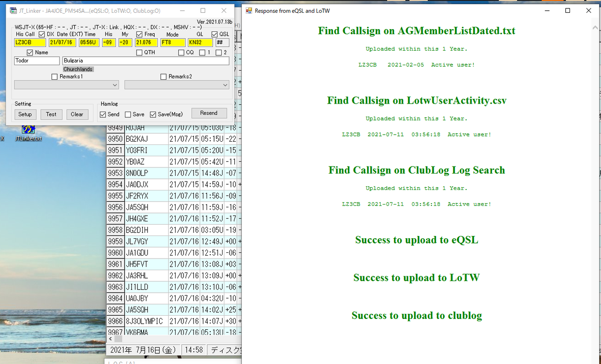Enable the CQ checkbox
The image size is (601, 364).
tap(181, 53)
